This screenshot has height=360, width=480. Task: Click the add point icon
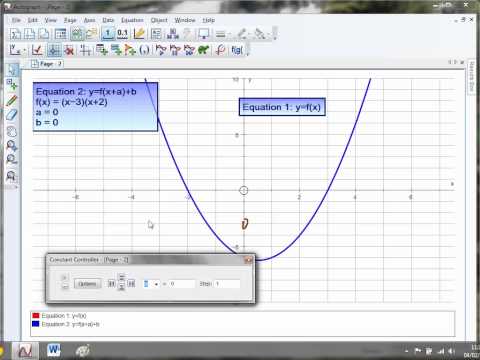coord(130,50)
